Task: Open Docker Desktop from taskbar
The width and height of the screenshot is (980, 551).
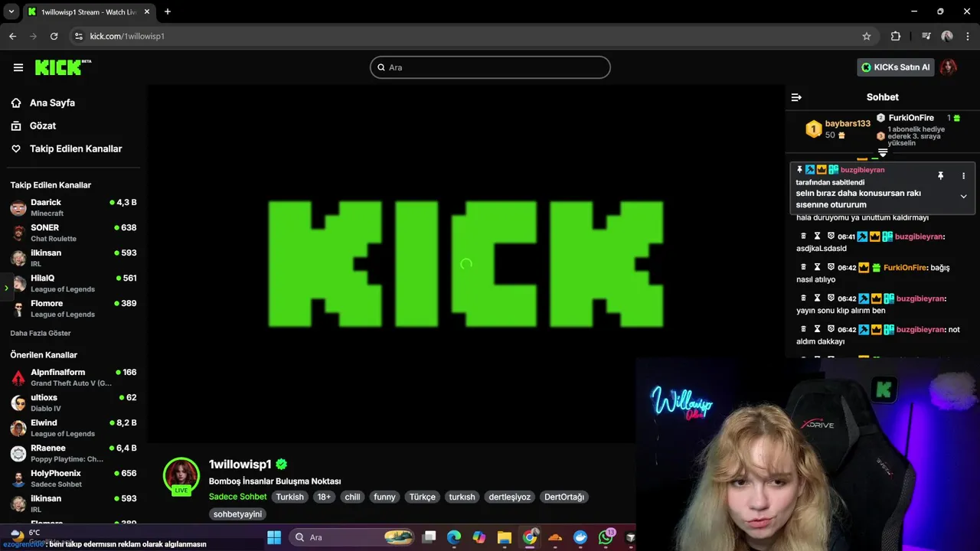Action: pos(580,537)
